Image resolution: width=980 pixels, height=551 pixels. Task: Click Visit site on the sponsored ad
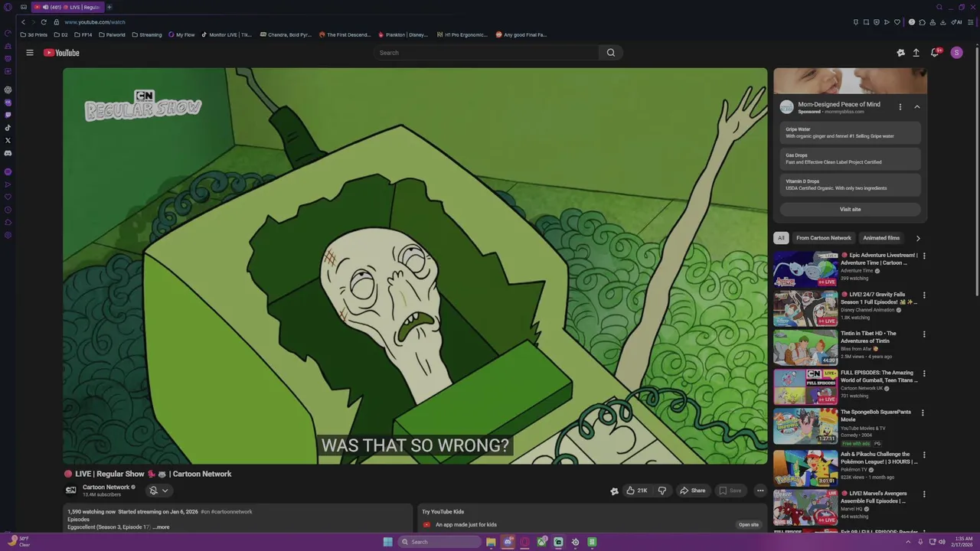click(850, 210)
